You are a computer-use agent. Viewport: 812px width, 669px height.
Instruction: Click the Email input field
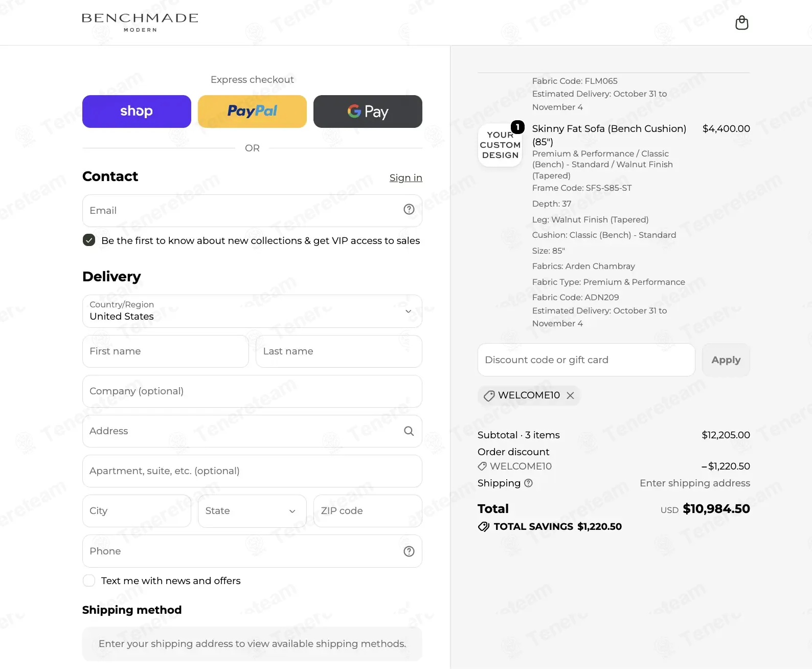click(x=252, y=211)
